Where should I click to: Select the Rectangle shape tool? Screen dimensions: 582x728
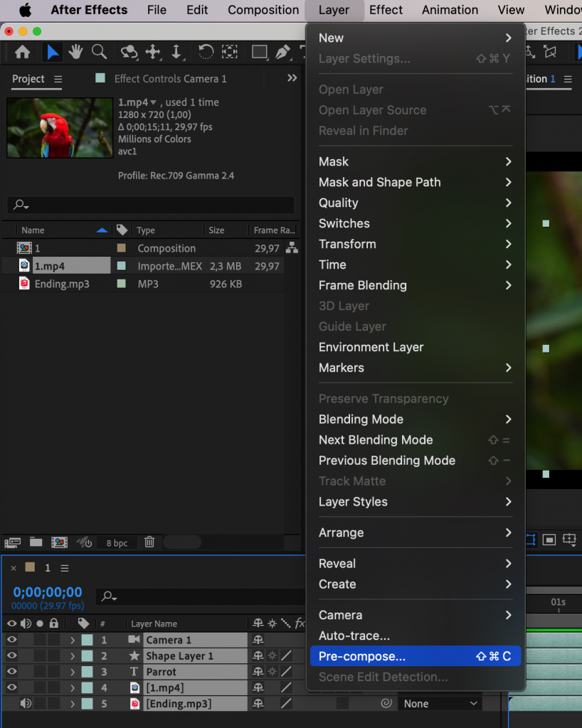[258, 52]
